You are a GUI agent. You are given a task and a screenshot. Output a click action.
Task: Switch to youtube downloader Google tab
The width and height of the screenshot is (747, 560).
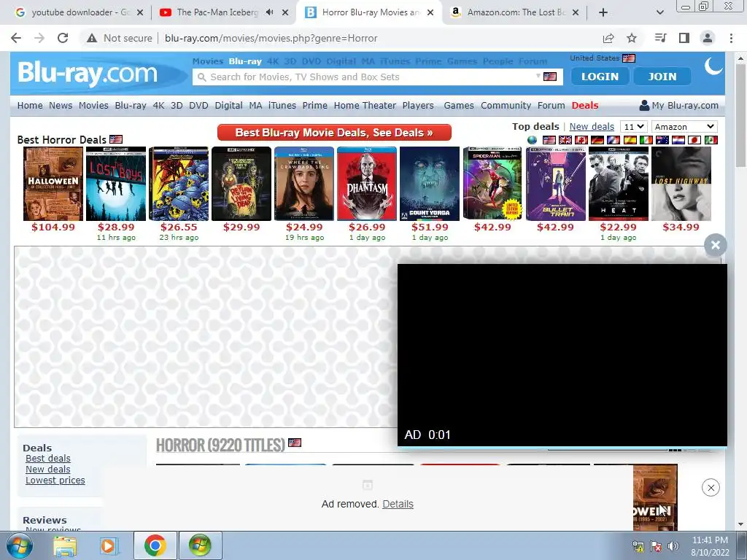pos(77,12)
